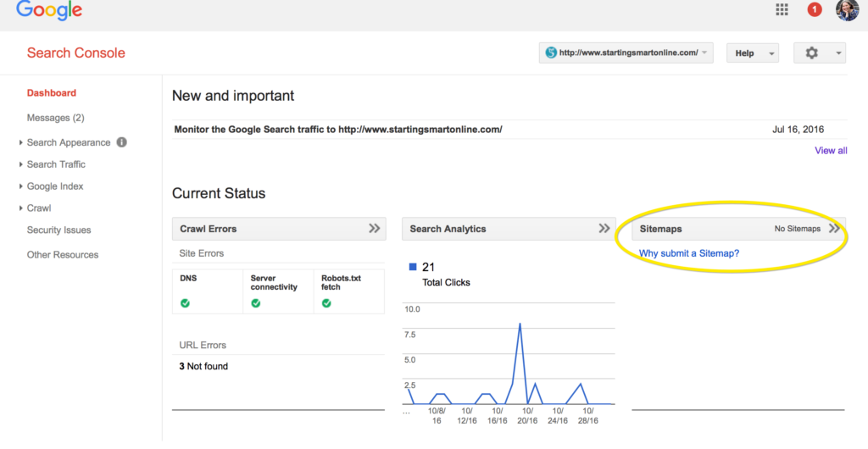The width and height of the screenshot is (868, 449).
Task: Open the settings gear menu
Action: (x=820, y=53)
